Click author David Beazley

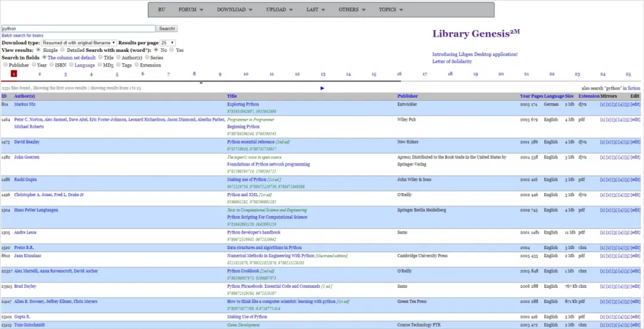pos(27,142)
